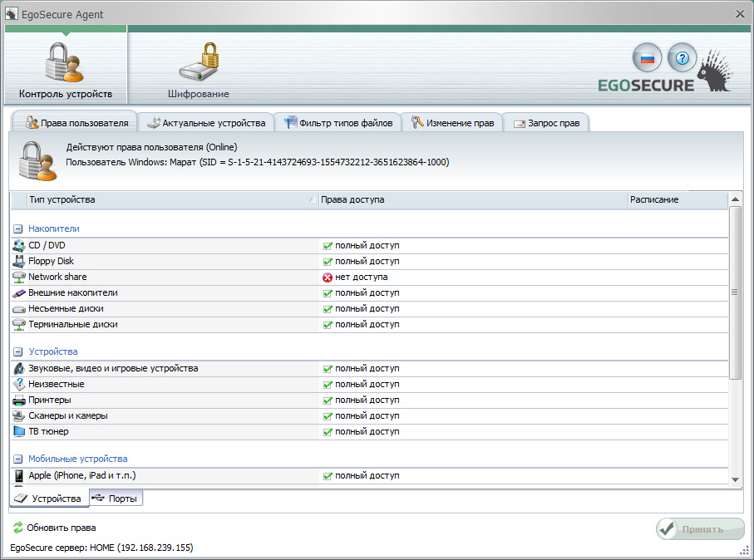This screenshot has width=754, height=560.
Task: Click the Сканеры и камеры icon
Action: [x=19, y=416]
